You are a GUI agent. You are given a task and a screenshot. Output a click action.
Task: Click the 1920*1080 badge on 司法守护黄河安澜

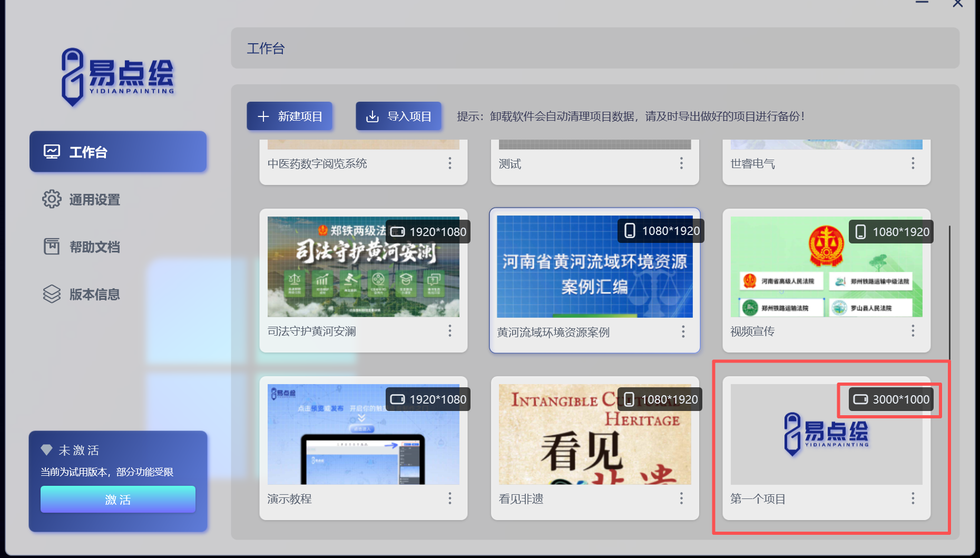coord(428,232)
